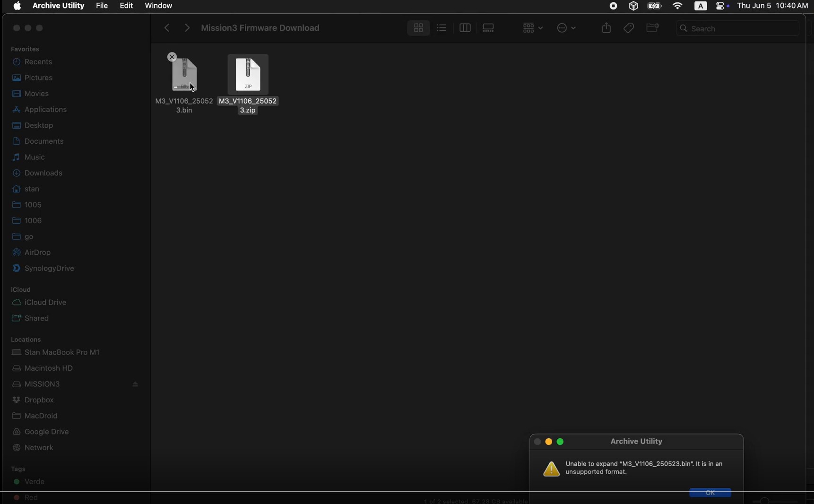This screenshot has width=814, height=504.
Task: Open Downloads in the sidebar
Action: point(39,174)
